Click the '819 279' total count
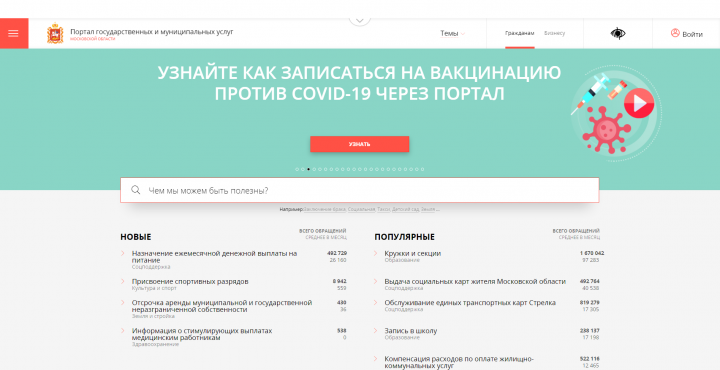This screenshot has width=720, height=370. (x=589, y=303)
